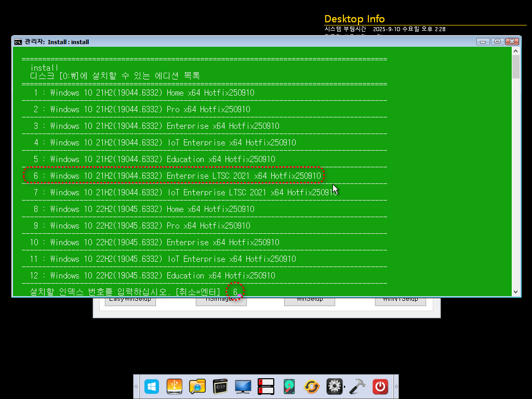Click the Korean edition list heading line
This screenshot has width=532, height=399.
115,76
